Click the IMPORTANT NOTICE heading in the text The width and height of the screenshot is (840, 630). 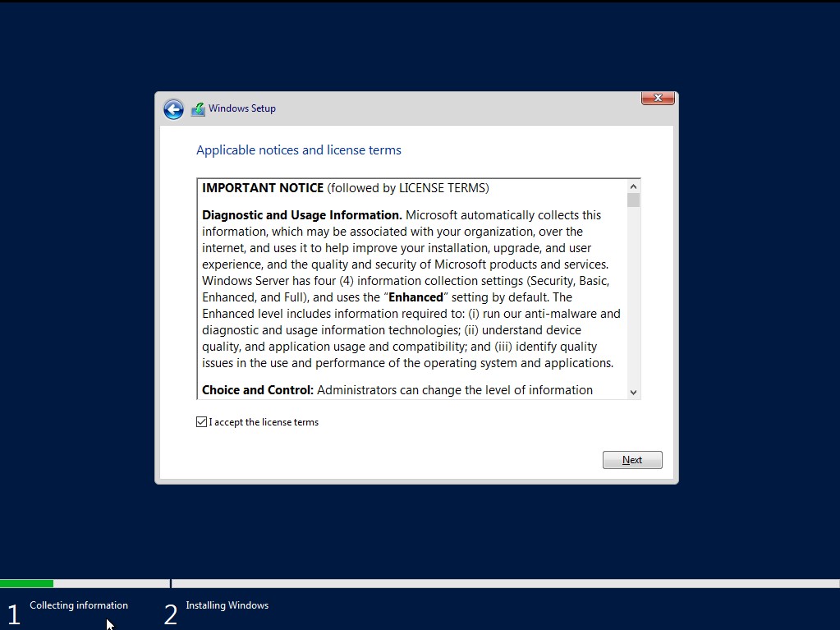pyautogui.click(x=262, y=187)
